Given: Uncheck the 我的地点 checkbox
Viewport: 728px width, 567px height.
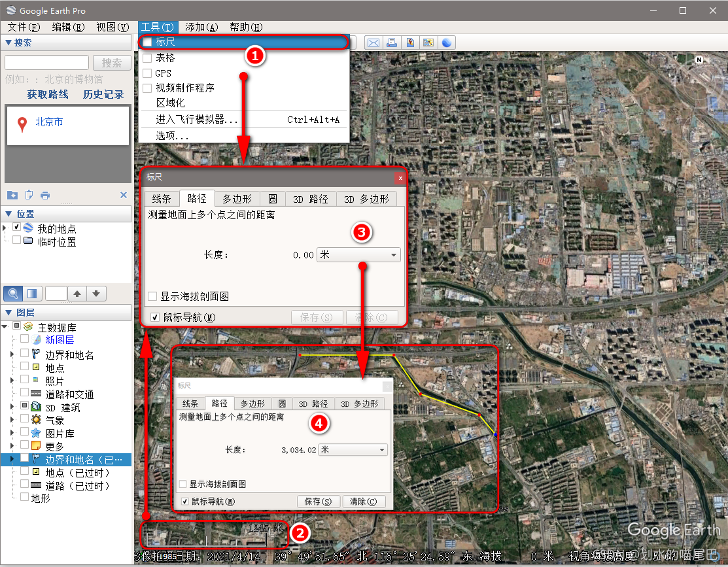Looking at the screenshot, I should 17,228.
